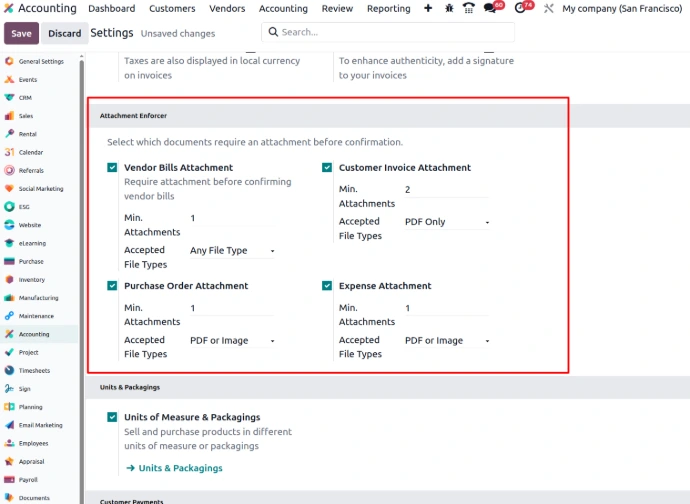Screen dimensions: 690x504
Task: Open the activities clock icon
Action: (x=520, y=8)
